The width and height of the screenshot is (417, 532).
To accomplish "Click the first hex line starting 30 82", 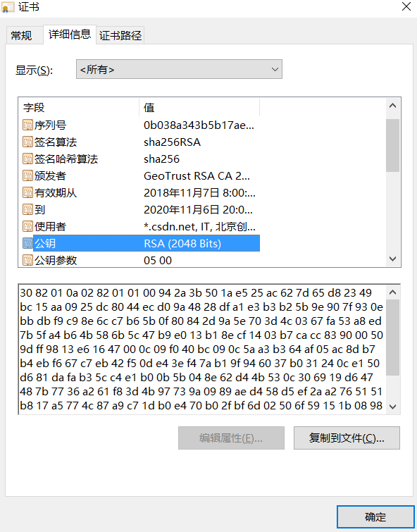I will coord(196,293).
